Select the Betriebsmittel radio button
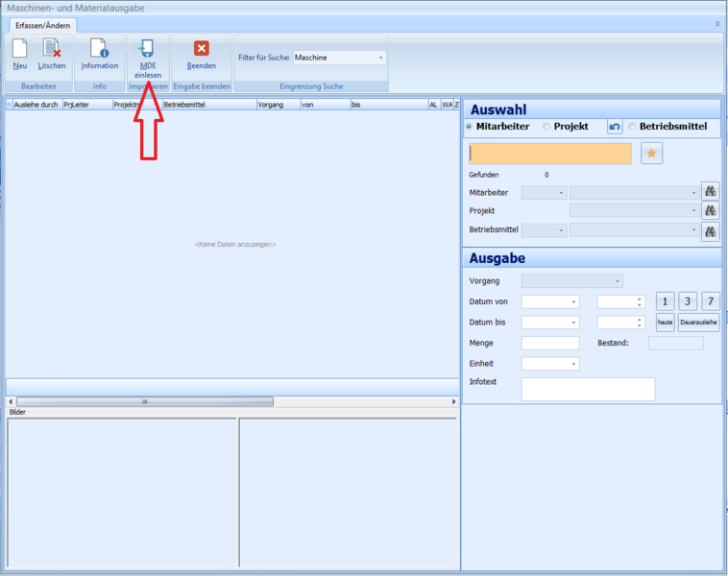The height and width of the screenshot is (576, 728). [x=632, y=127]
